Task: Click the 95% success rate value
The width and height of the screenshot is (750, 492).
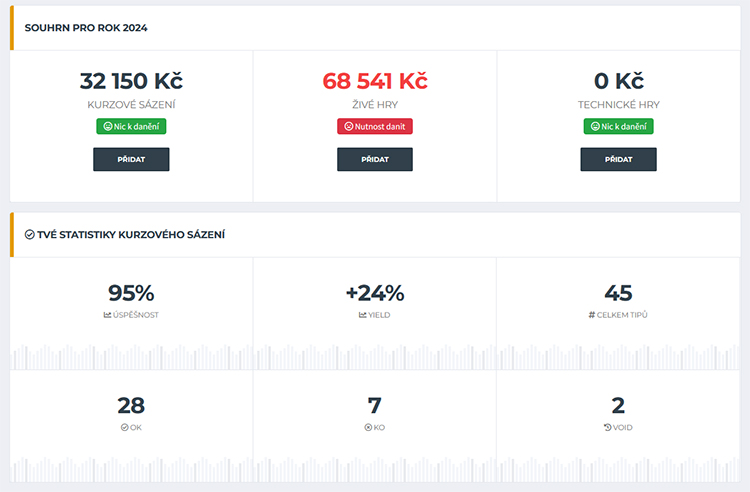Action: [x=131, y=293]
